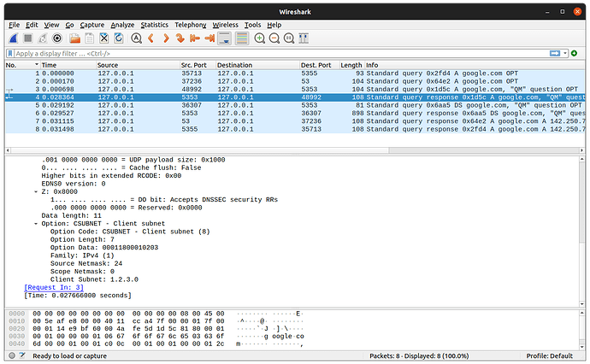Zoom out on packet text
Image resolution: width=590 pixels, height=364 pixels.
[x=274, y=38]
